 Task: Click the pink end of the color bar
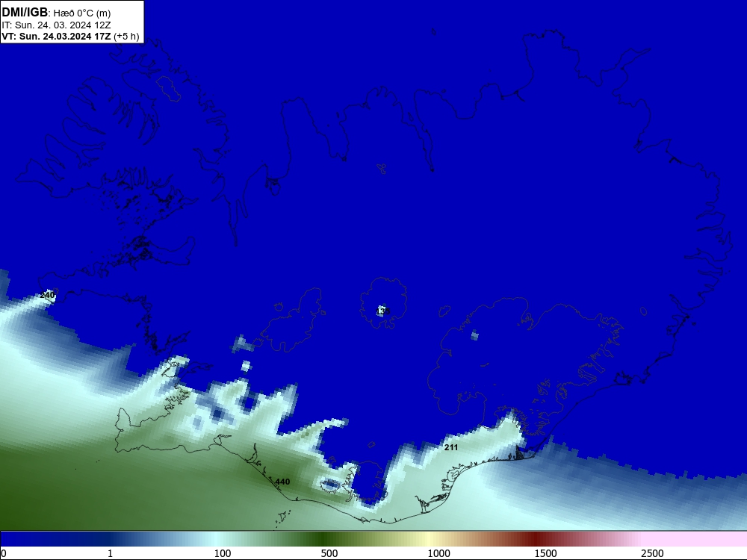691,539
